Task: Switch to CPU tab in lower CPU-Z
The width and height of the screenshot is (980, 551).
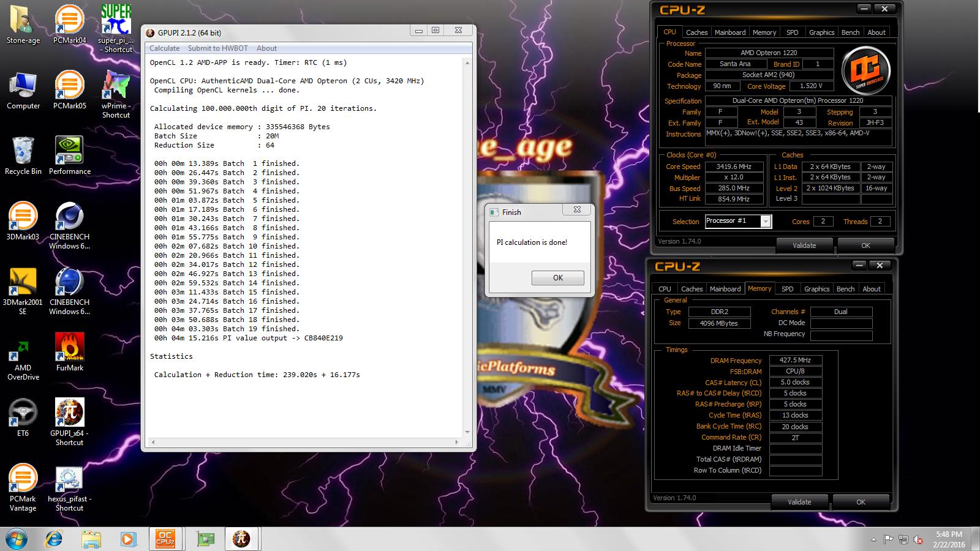Action: tap(665, 289)
